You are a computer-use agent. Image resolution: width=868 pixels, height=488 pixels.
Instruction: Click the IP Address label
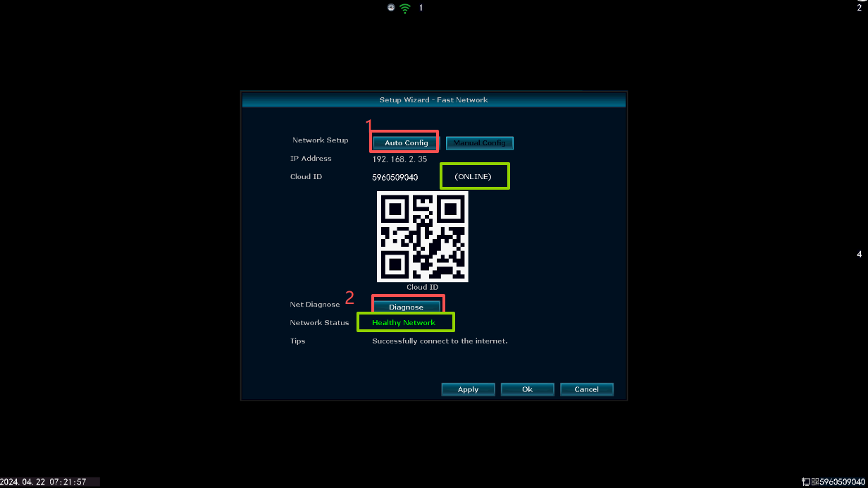point(311,159)
